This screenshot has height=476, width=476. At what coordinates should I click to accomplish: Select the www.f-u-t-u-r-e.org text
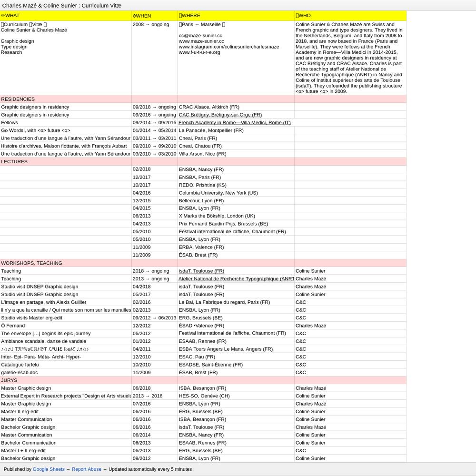[199, 52]
